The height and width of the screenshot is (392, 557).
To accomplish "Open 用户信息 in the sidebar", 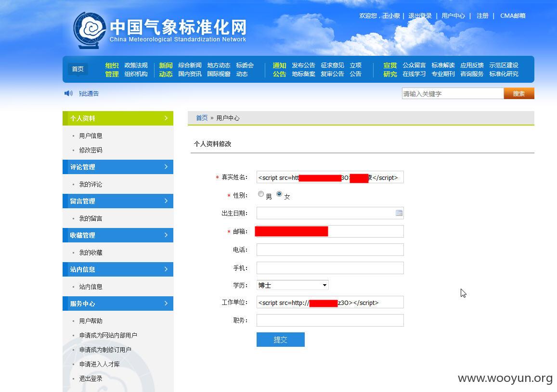I will [x=91, y=136].
